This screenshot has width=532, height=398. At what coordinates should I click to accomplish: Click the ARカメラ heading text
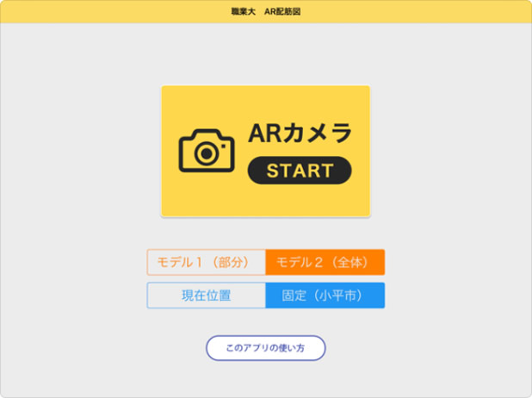tap(300, 133)
